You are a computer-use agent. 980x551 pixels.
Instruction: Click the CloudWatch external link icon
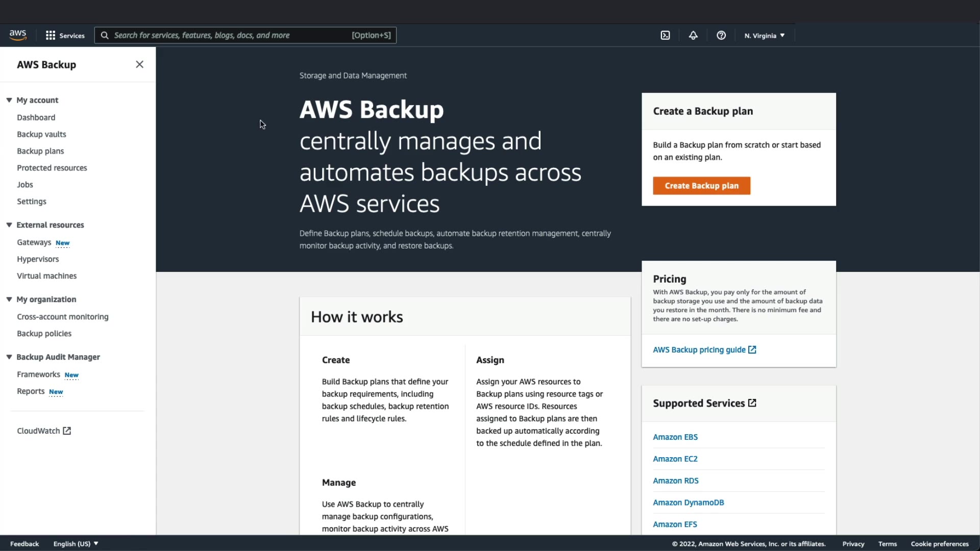(x=67, y=431)
